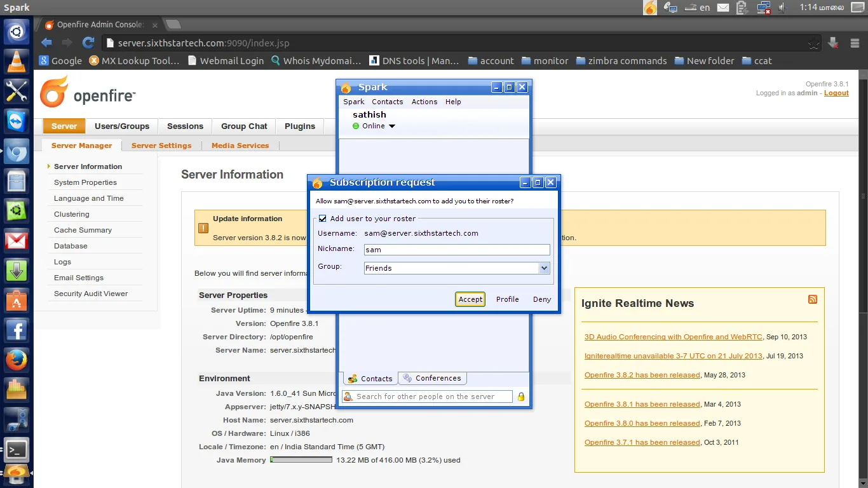This screenshot has height=488, width=868.
Task: Open the Webmail Login bookmark
Action: [x=226, y=61]
